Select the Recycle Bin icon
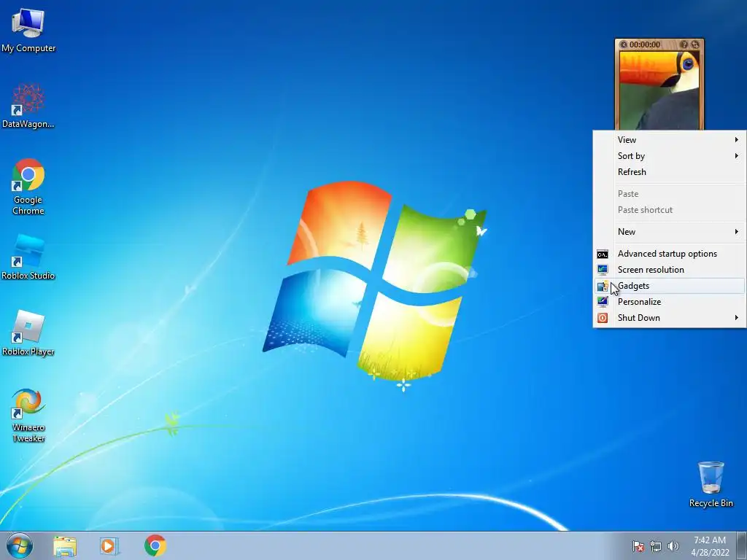 (x=711, y=484)
